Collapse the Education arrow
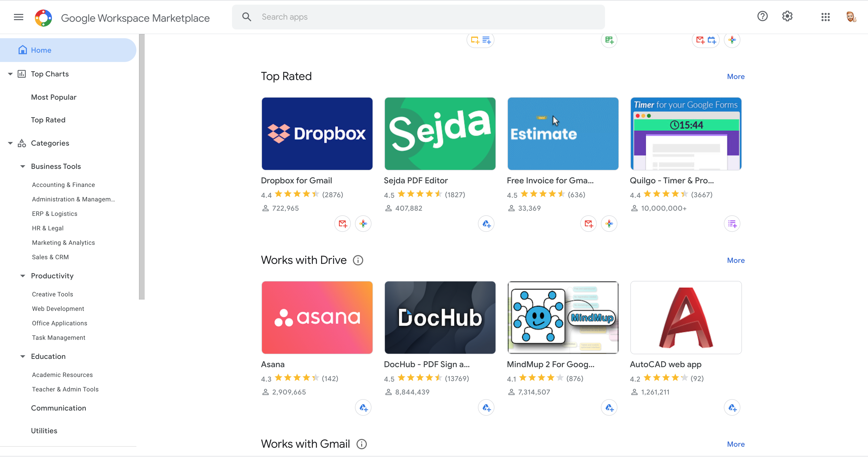Image resolution: width=868 pixels, height=457 pixels. pyautogui.click(x=22, y=356)
